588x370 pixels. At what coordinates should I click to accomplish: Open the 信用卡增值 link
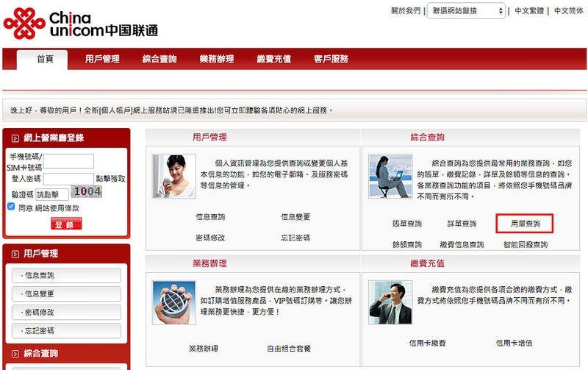click(x=514, y=343)
